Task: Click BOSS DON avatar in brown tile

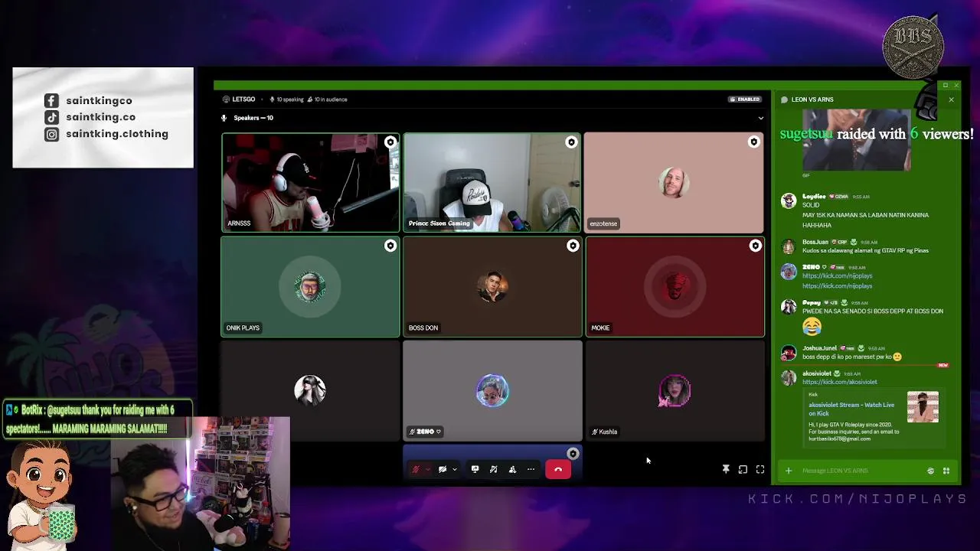Action: 492,287
